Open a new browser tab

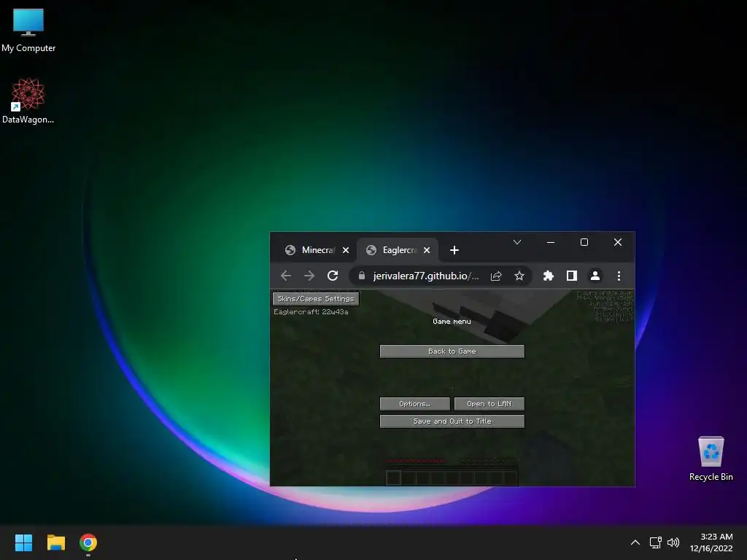(454, 250)
